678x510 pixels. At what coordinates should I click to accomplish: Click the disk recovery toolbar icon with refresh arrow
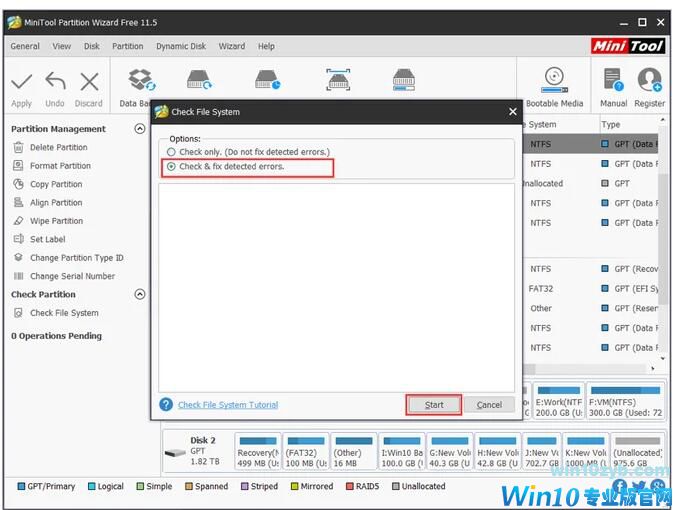click(199, 80)
